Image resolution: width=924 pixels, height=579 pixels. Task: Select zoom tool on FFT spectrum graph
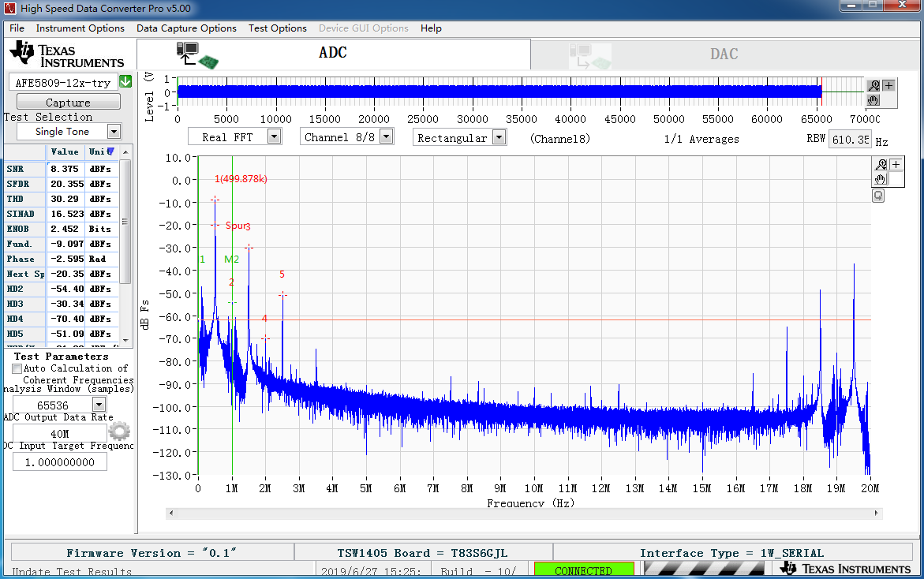(881, 164)
